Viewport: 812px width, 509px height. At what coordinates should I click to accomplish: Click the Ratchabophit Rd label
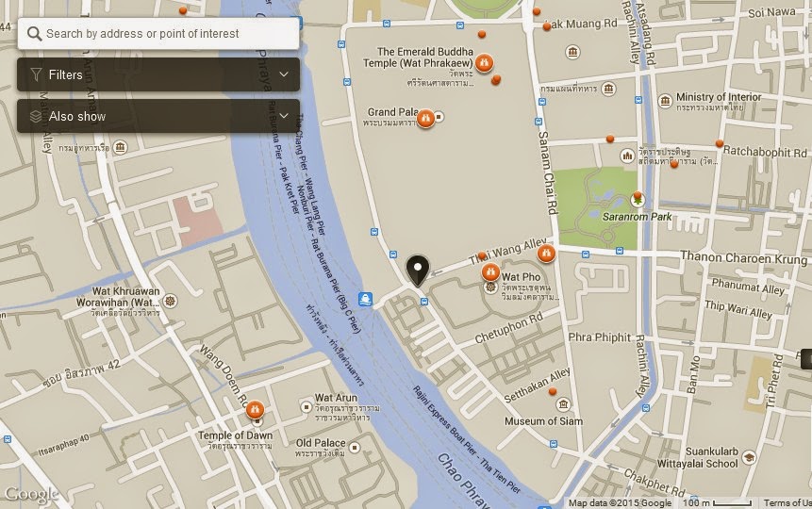tap(765, 152)
